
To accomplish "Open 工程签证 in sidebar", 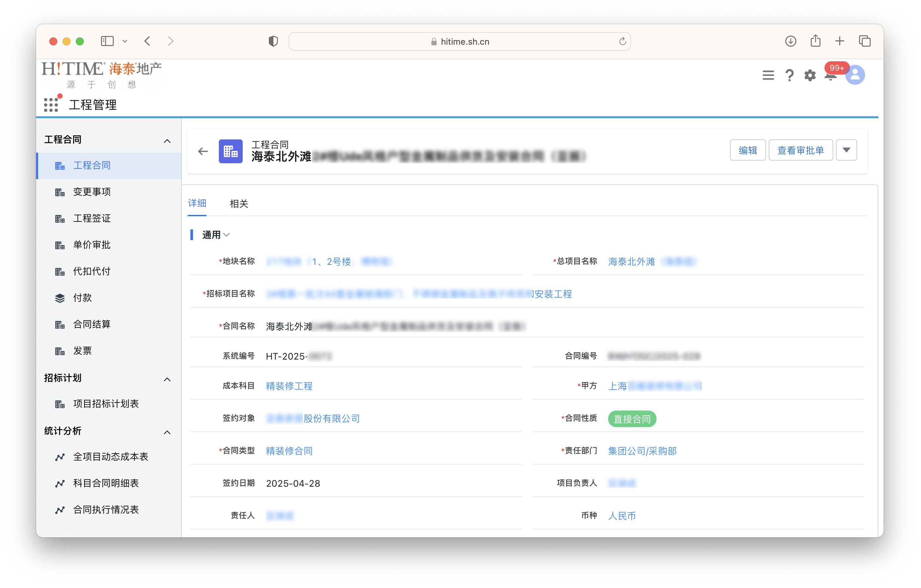I will coord(109,219).
